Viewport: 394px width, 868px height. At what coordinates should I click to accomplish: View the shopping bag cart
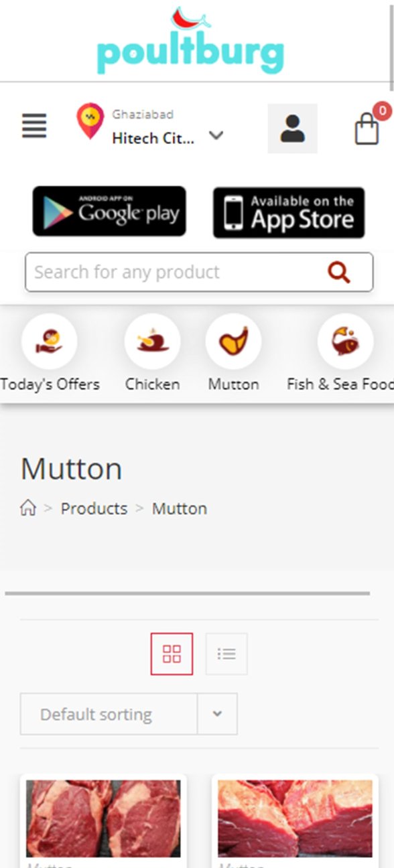click(x=367, y=127)
